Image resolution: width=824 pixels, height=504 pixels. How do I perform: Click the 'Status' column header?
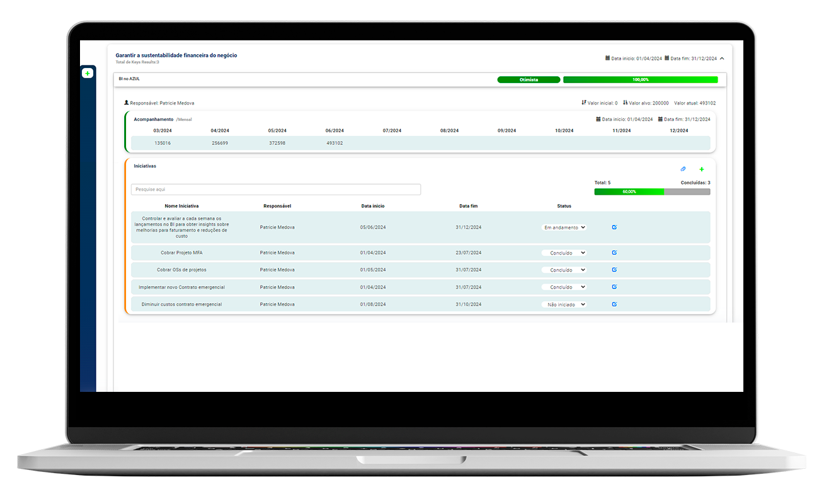[564, 206]
